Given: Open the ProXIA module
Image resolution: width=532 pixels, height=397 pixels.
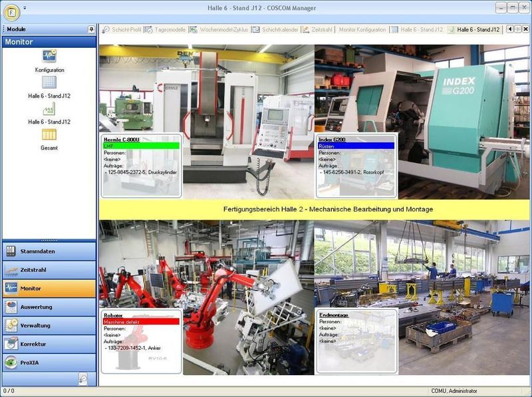Looking at the screenshot, I should pyautogui.click(x=49, y=362).
